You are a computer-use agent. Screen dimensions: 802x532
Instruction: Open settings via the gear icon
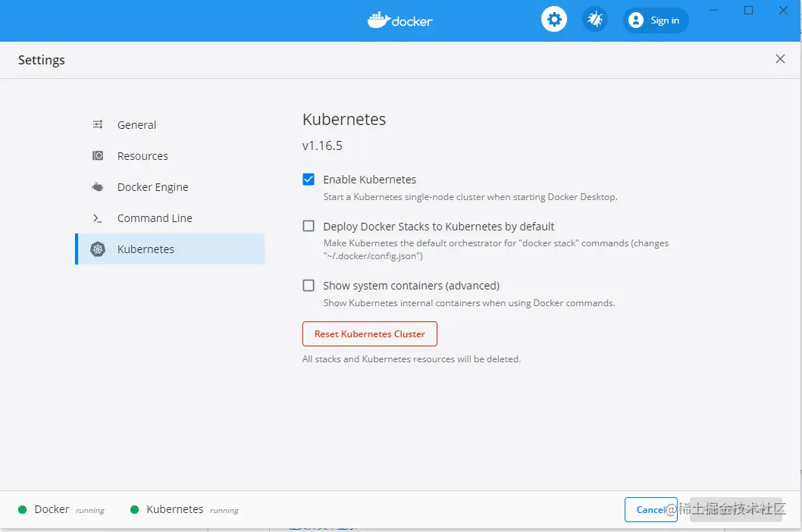click(554, 20)
